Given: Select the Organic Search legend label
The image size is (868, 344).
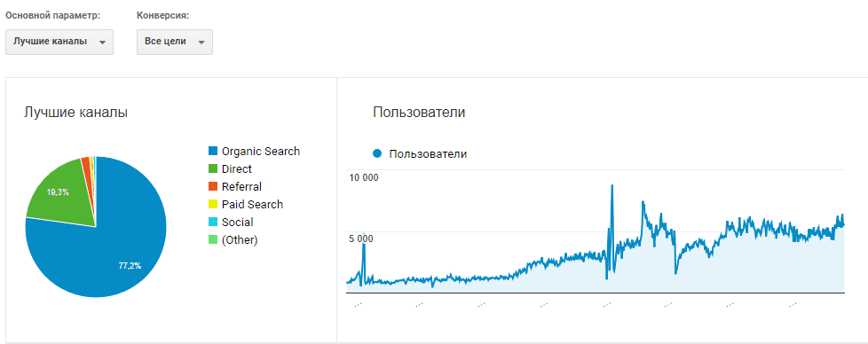Looking at the screenshot, I should click(261, 151).
